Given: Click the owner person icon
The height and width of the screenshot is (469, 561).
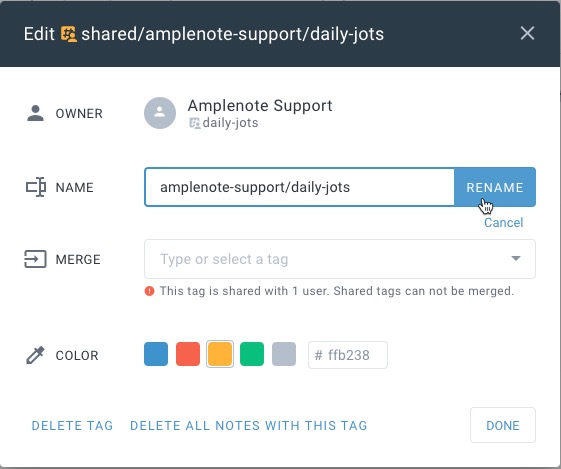Looking at the screenshot, I should (35, 113).
